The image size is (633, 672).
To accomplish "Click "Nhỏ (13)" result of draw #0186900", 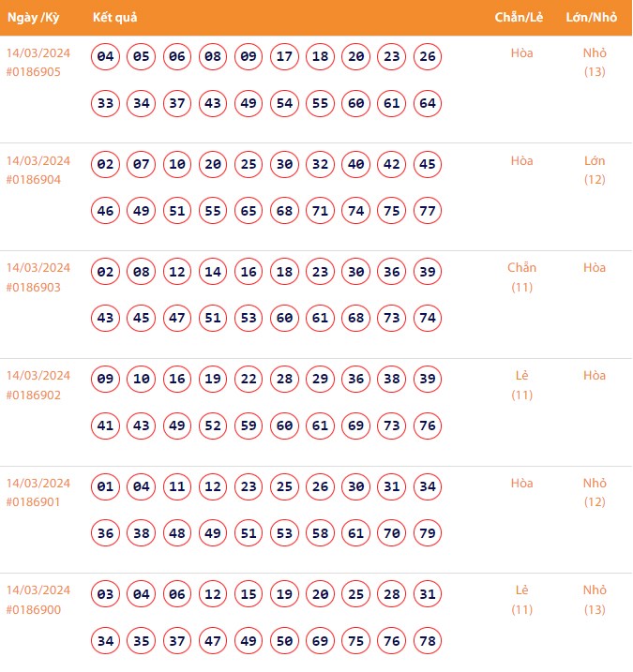I will [595, 600].
